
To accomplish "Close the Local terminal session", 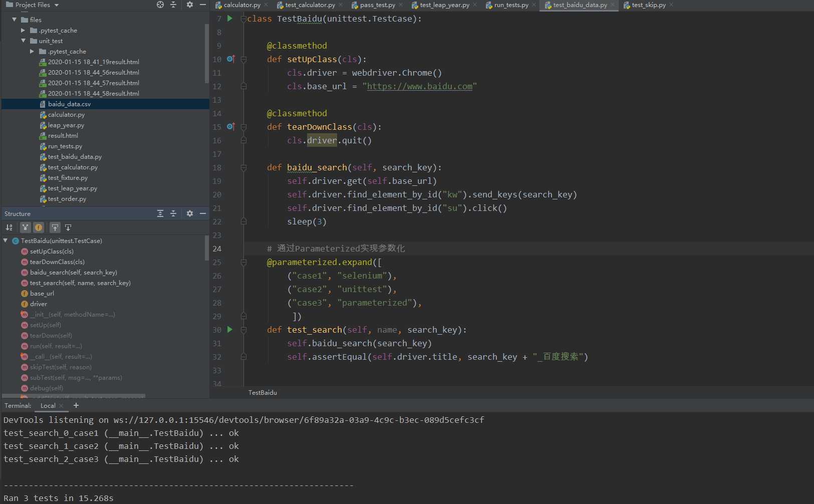I will click(61, 406).
